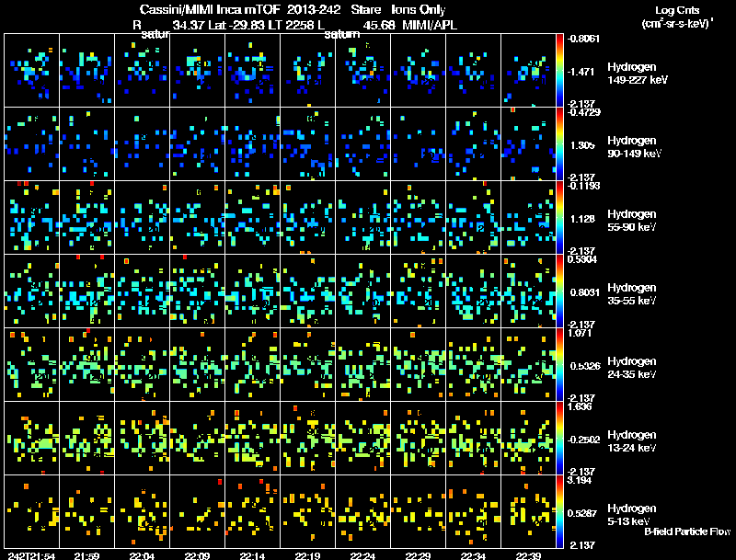Click the 'MIMI/APL' credit text
This screenshot has width=736, height=560.
(430, 25)
